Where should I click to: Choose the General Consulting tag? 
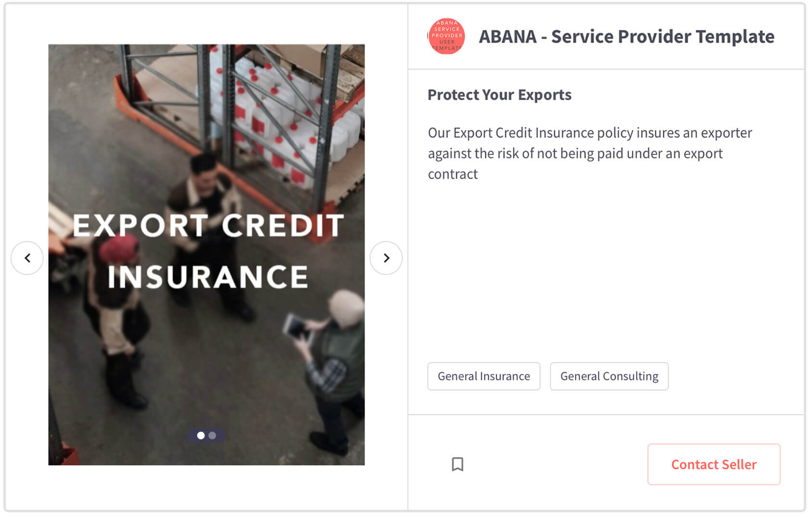coord(609,376)
